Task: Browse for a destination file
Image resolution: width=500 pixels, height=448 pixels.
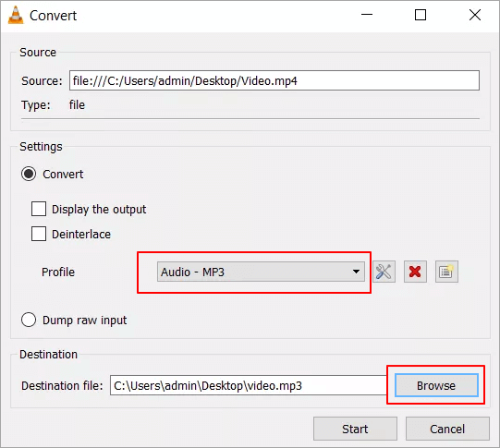Action: coord(436,385)
